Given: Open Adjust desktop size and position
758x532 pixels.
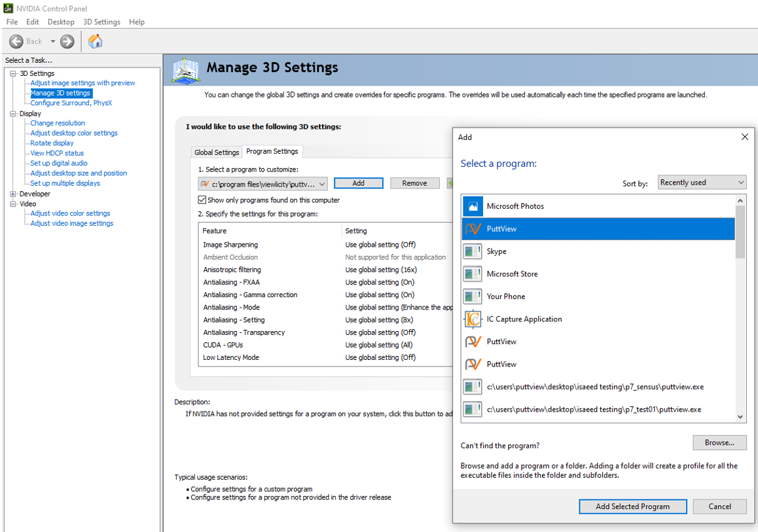Looking at the screenshot, I should tap(79, 173).
